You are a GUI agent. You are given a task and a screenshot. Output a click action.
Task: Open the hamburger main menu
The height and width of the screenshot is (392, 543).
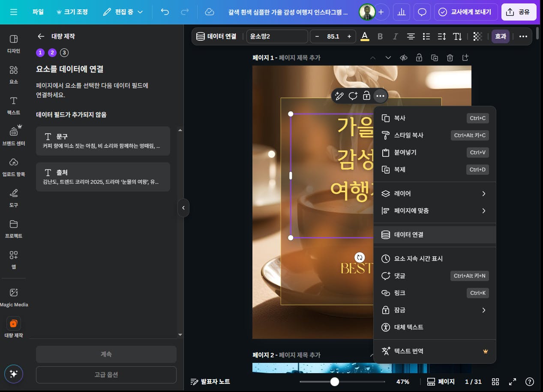[x=14, y=12]
